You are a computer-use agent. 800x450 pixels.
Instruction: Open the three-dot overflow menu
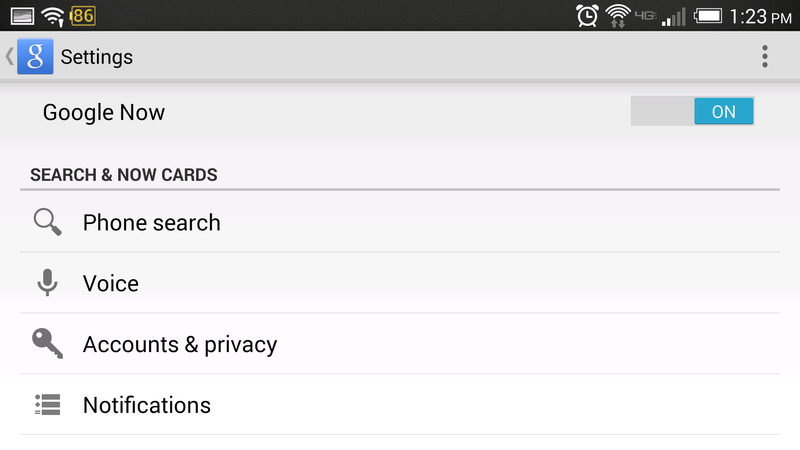764,56
